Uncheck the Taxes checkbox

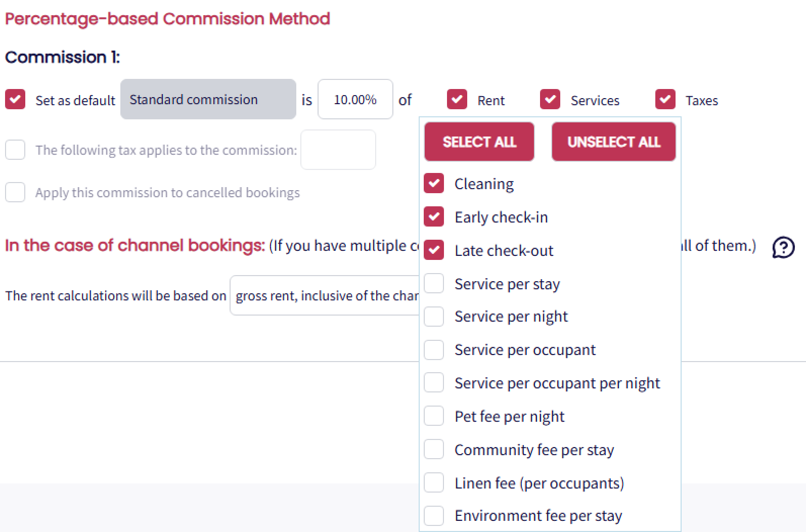point(665,100)
